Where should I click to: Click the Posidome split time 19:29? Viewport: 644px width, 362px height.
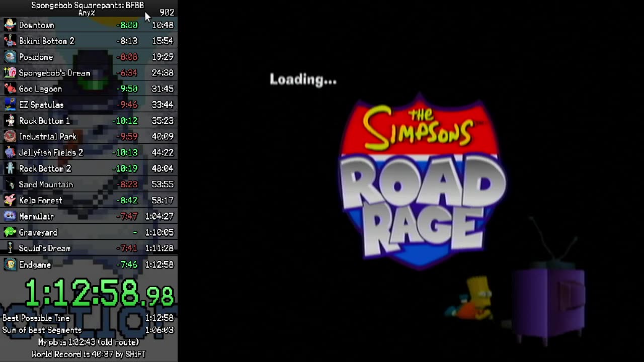[163, 57]
